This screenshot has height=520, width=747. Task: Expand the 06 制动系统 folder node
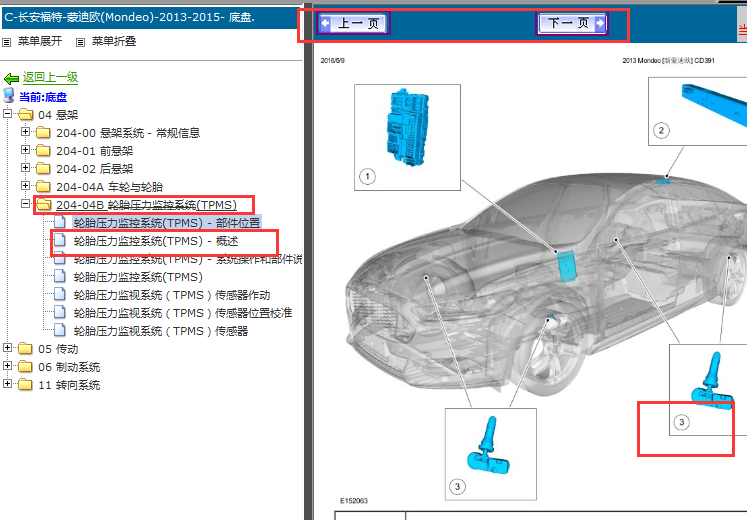[x=8, y=366]
